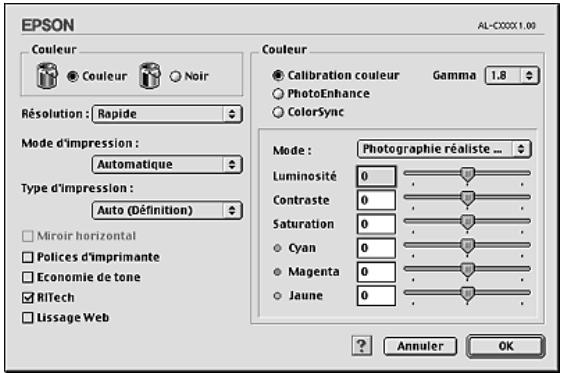Open the Mode d'impression dropdown showing Automatique
The width and height of the screenshot is (562, 373).
(167, 164)
